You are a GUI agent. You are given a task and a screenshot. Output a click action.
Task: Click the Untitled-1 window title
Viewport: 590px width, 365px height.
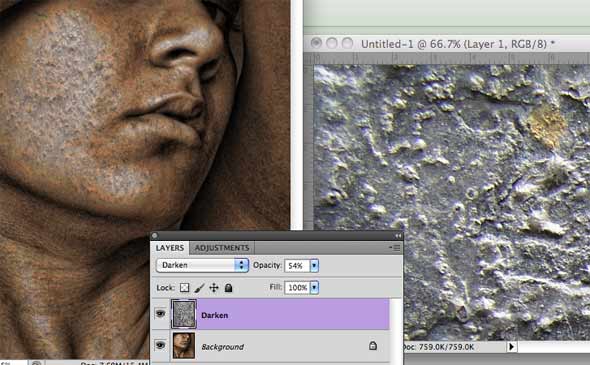pyautogui.click(x=458, y=44)
